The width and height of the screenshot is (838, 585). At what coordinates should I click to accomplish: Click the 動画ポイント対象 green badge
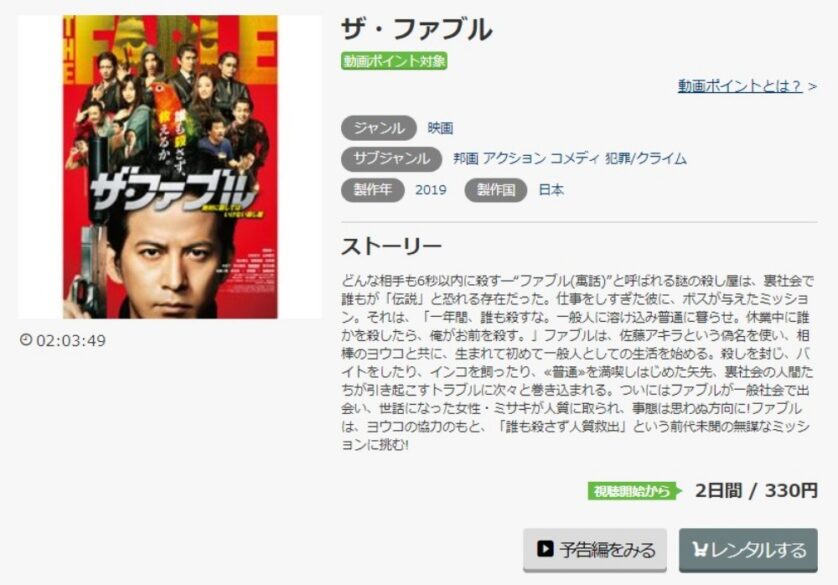(394, 61)
